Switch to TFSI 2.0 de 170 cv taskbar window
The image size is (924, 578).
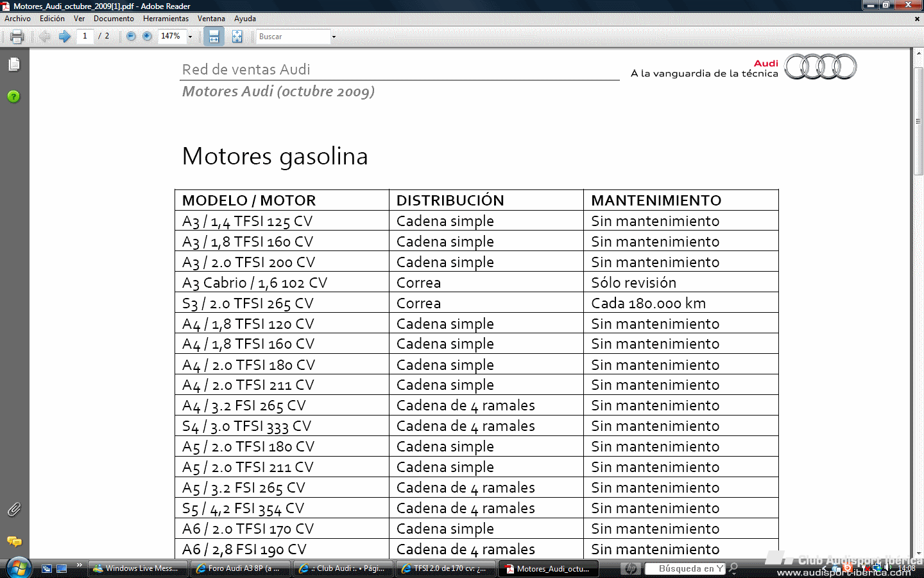point(445,568)
